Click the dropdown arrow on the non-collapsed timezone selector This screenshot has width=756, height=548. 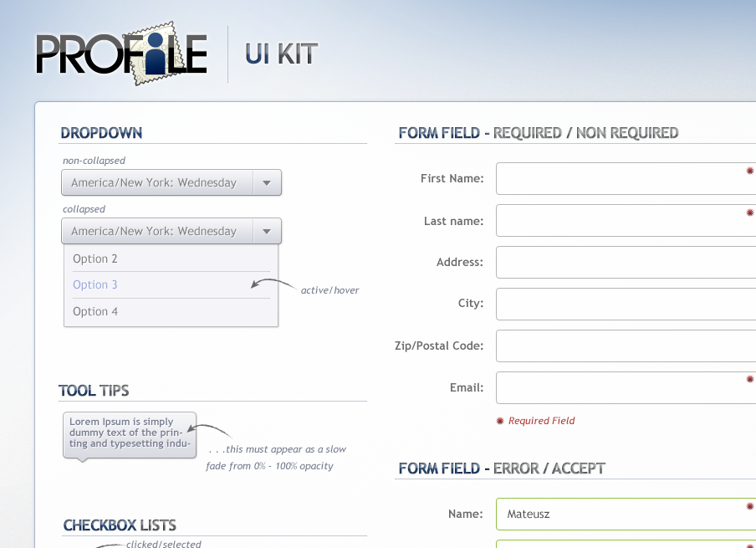click(x=268, y=182)
